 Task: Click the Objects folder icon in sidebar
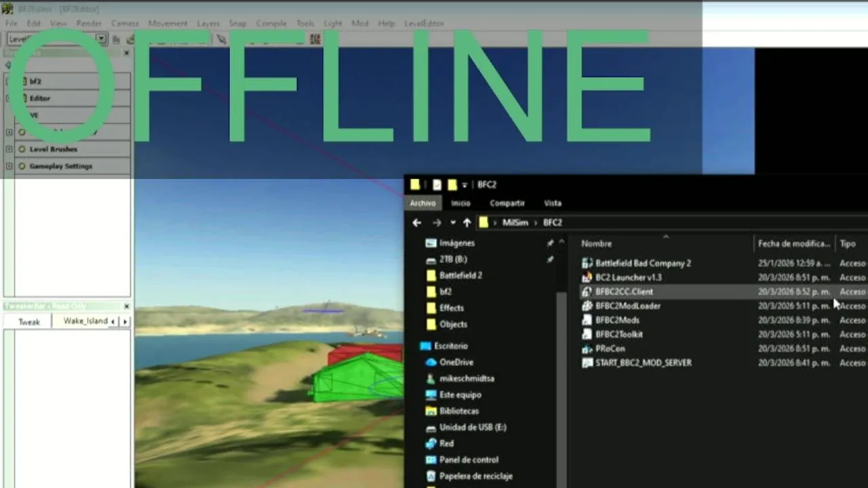coord(431,324)
